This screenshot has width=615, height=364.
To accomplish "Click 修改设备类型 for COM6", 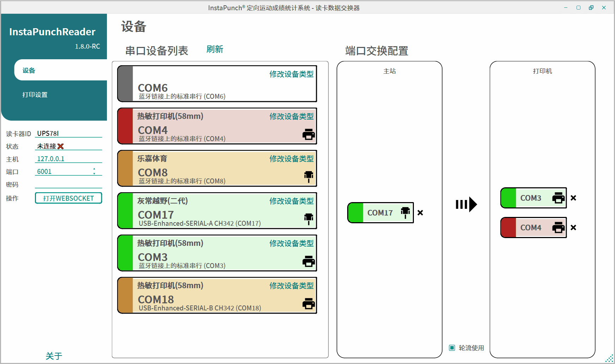I will tap(291, 74).
